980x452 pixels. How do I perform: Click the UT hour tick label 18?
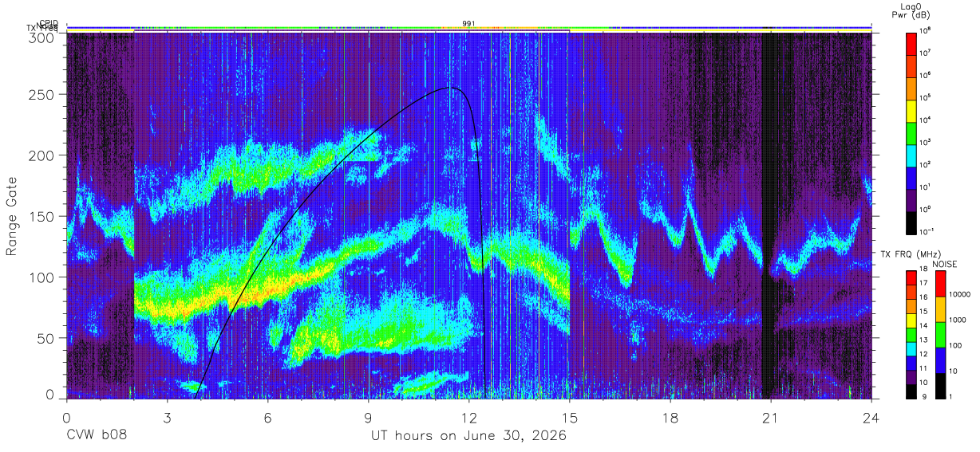point(670,418)
